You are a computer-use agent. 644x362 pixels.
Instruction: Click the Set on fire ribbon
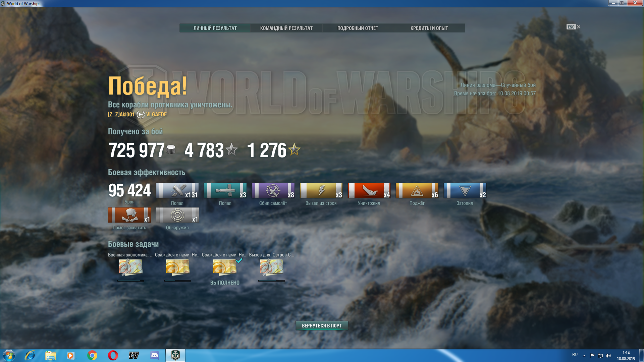(417, 191)
